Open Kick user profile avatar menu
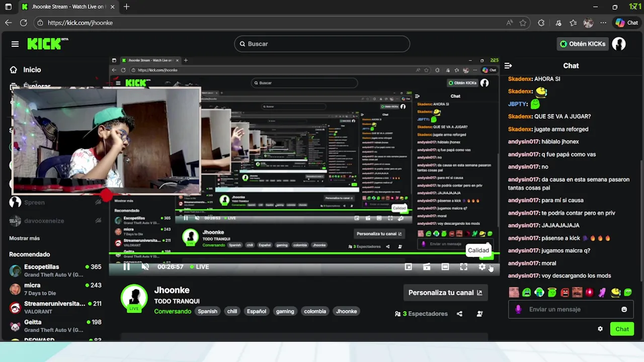Image resolution: width=644 pixels, height=362 pixels. (619, 44)
